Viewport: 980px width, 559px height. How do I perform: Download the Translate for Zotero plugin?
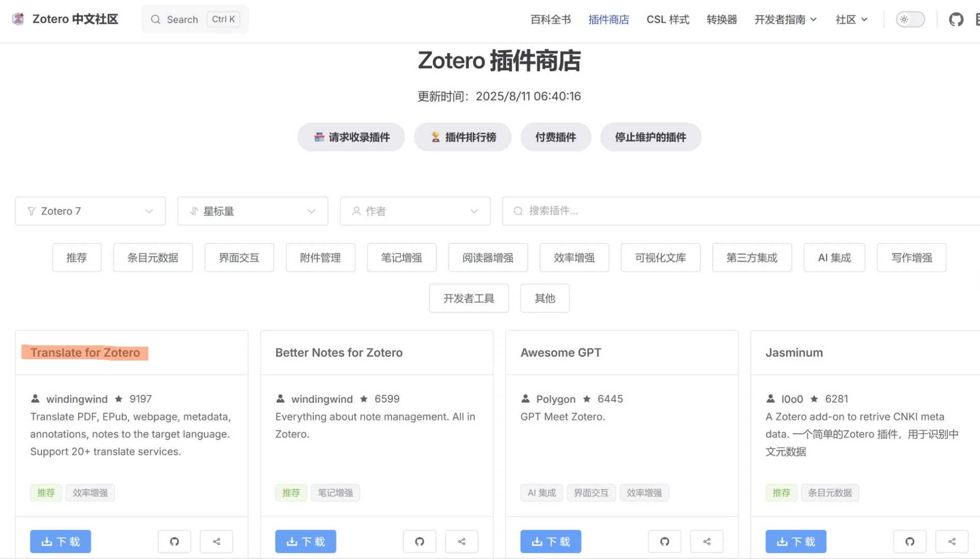60,541
